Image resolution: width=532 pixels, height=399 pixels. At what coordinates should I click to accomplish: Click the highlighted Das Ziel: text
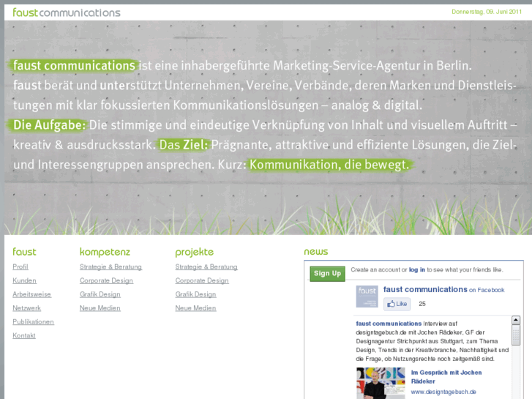(183, 145)
